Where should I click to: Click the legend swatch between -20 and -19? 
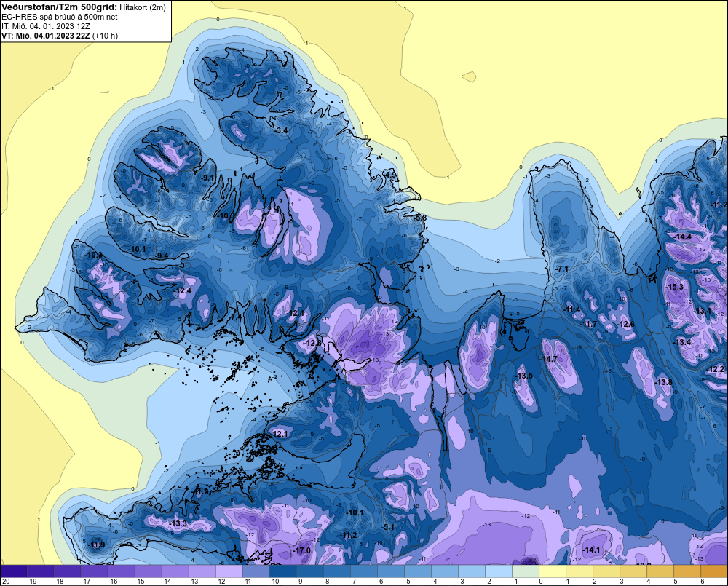(13, 571)
